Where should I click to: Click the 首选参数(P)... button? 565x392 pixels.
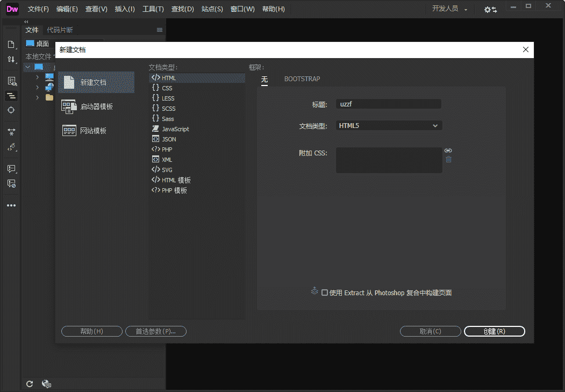click(156, 331)
